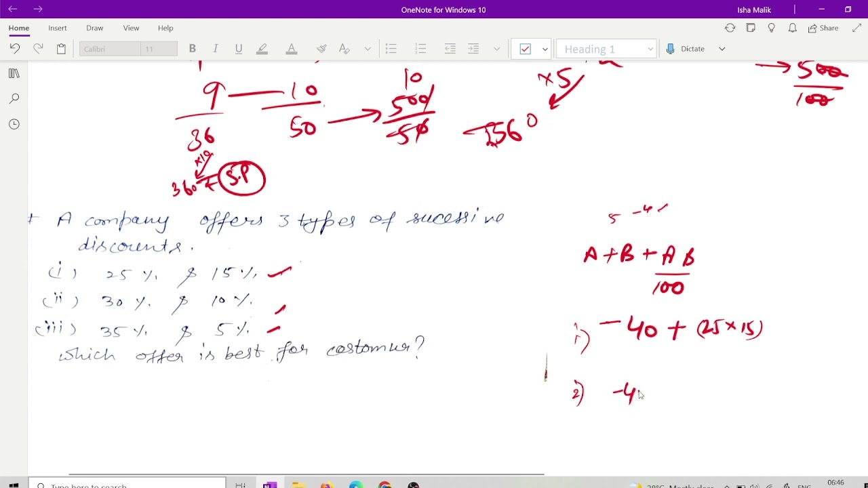Select the font size box showing 11

(x=159, y=49)
